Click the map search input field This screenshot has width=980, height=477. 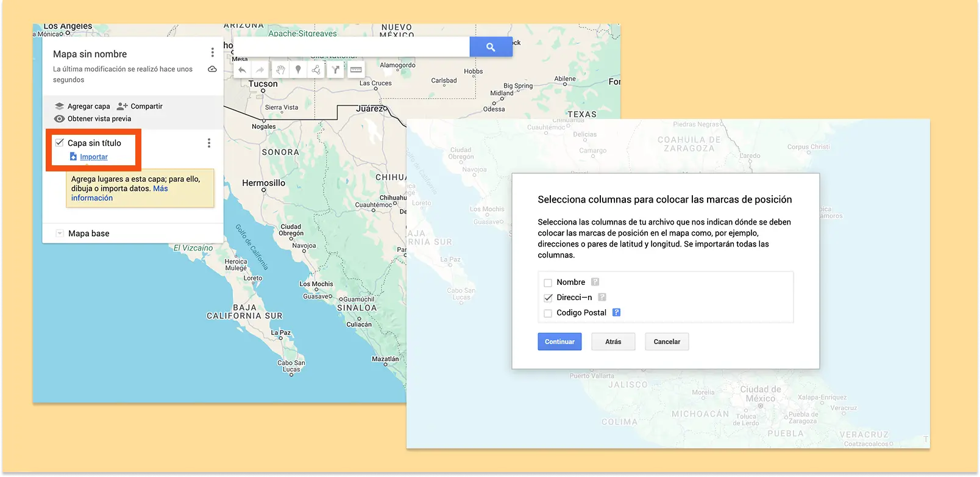pos(352,47)
